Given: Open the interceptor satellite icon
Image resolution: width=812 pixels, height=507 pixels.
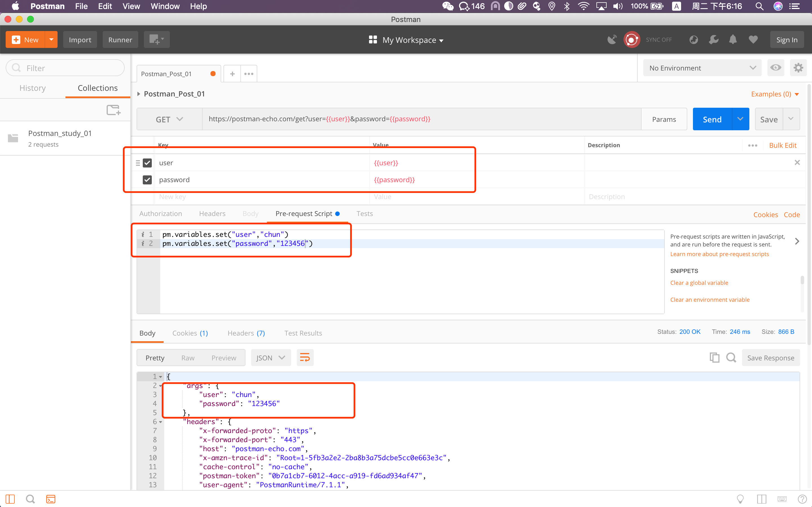Looking at the screenshot, I should click(612, 39).
